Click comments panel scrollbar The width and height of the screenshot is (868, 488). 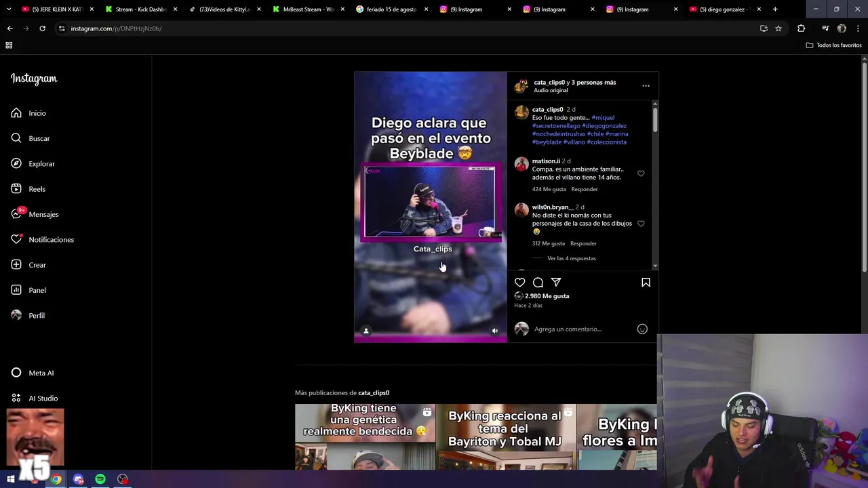pyautogui.click(x=655, y=119)
